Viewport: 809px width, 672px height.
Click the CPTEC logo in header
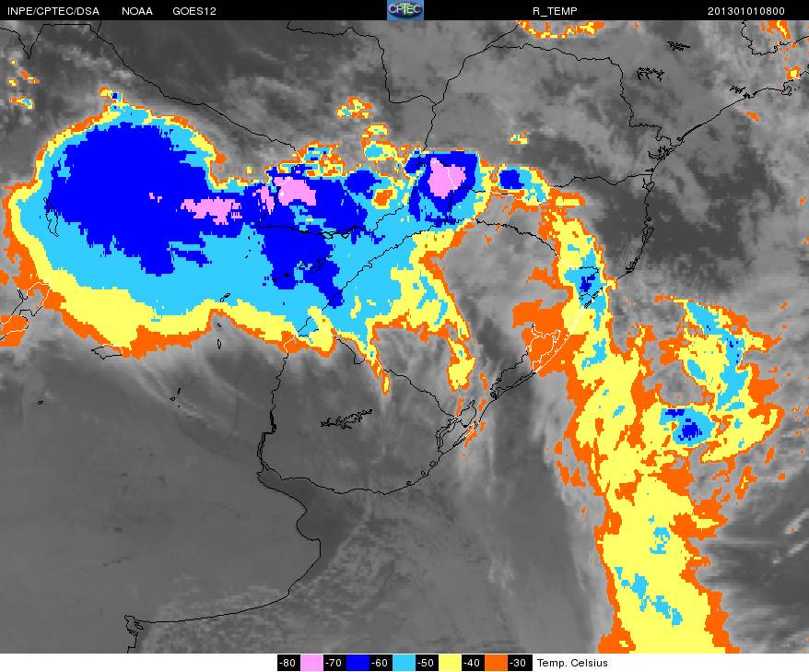(405, 10)
